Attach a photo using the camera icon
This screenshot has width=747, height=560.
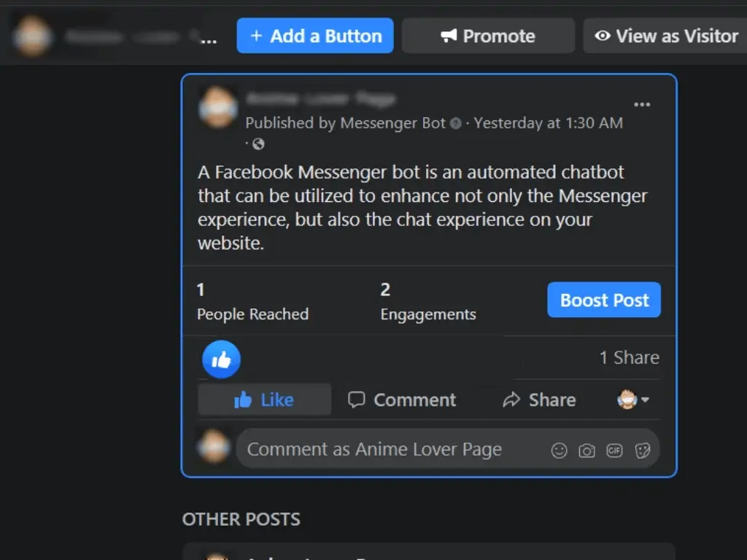587,450
